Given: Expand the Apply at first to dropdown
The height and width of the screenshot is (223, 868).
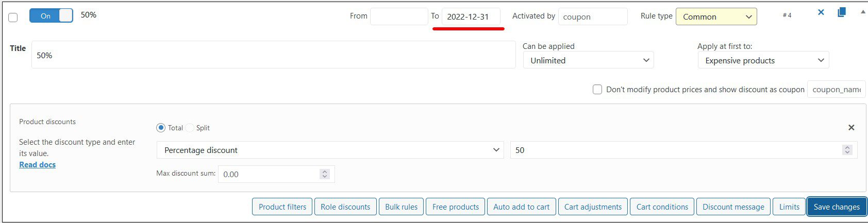Looking at the screenshot, I should tap(763, 60).
